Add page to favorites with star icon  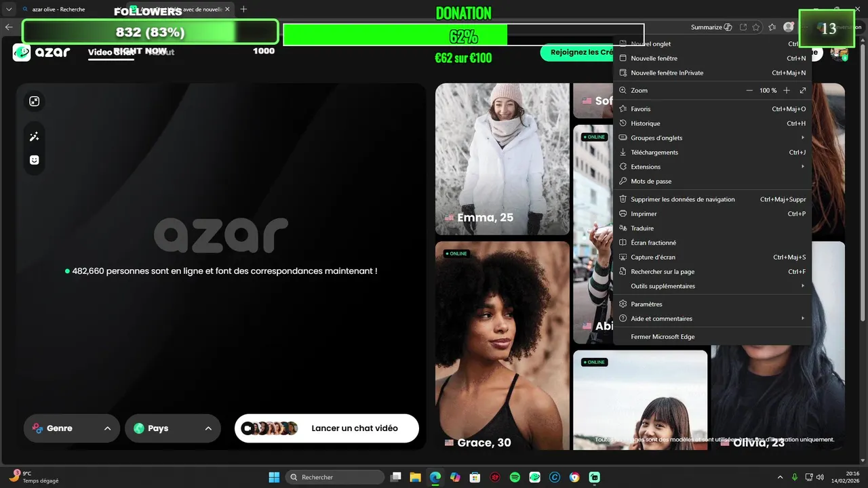click(757, 27)
